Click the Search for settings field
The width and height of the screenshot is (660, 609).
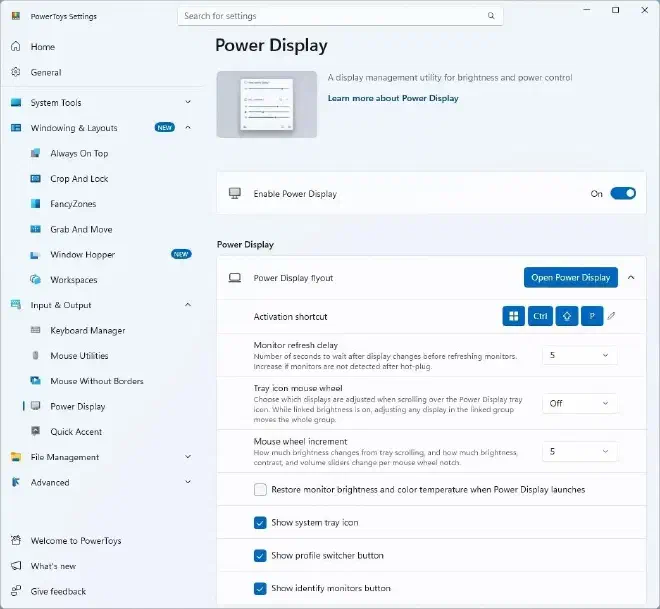(x=340, y=16)
